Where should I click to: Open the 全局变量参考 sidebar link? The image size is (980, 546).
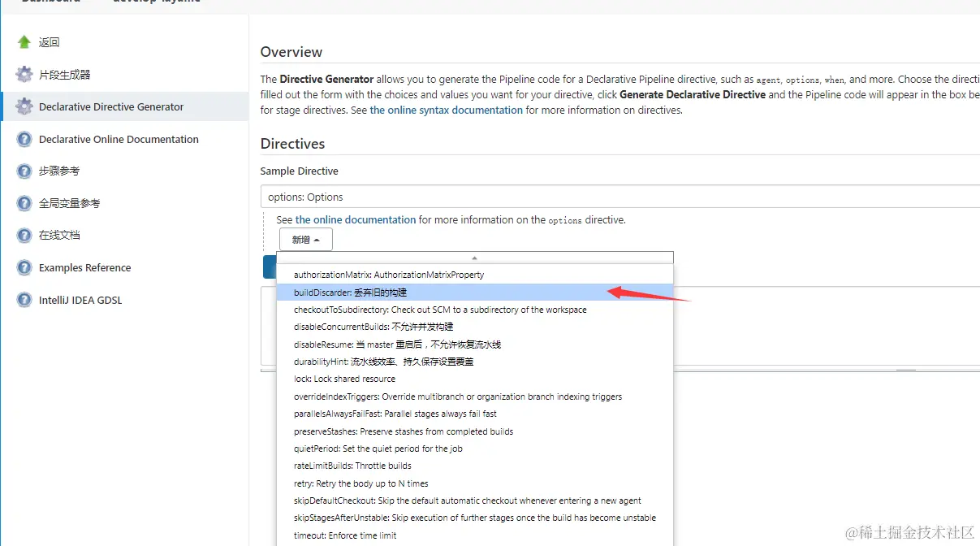pyautogui.click(x=69, y=203)
